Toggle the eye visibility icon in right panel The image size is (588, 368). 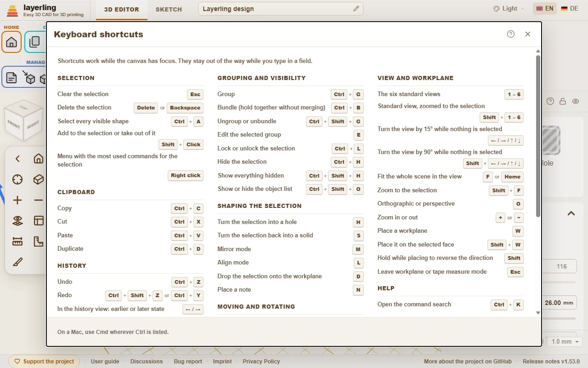pyautogui.click(x=576, y=101)
